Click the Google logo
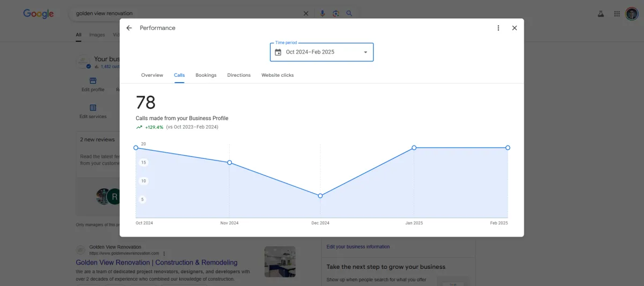 [x=39, y=13]
